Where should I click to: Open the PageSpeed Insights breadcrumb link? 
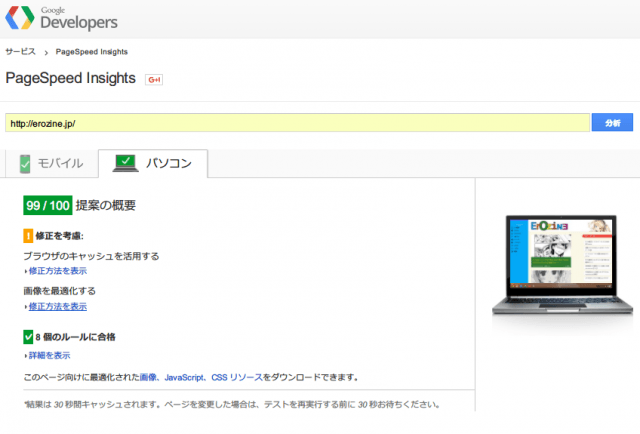[x=91, y=52]
